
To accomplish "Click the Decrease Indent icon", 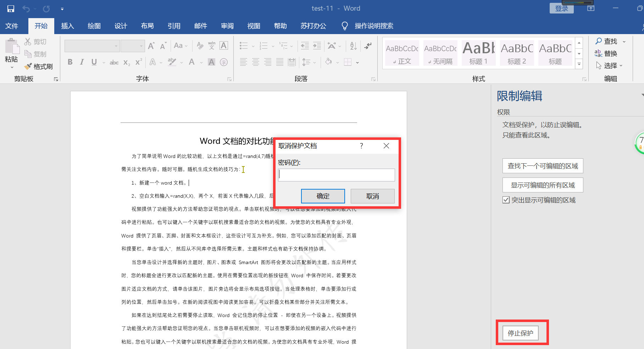I will coord(305,46).
